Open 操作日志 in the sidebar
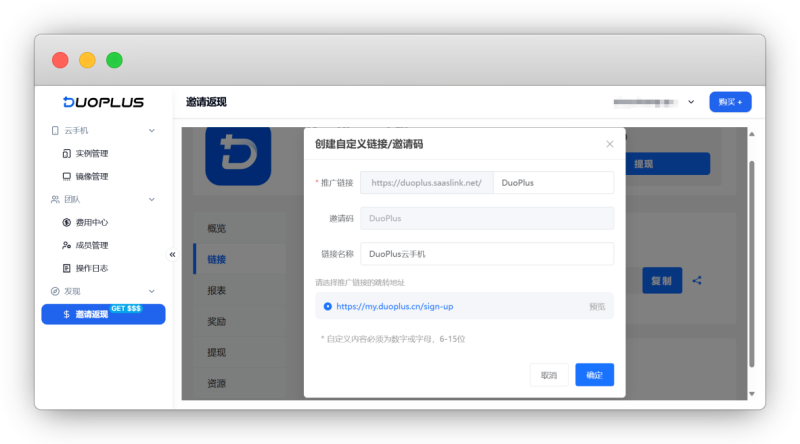Viewport: 800px width, 444px height. [x=92, y=268]
